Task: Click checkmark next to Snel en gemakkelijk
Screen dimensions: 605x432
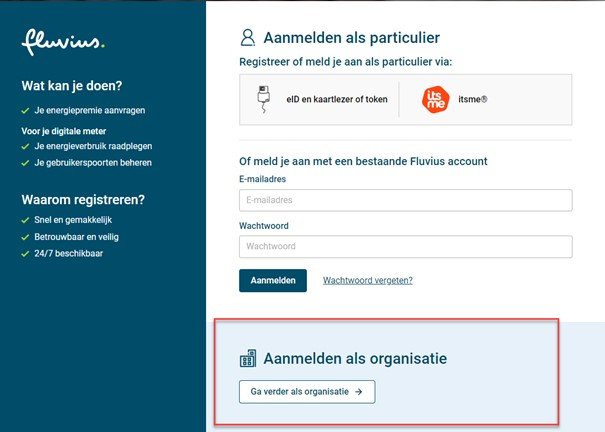Action: point(25,219)
